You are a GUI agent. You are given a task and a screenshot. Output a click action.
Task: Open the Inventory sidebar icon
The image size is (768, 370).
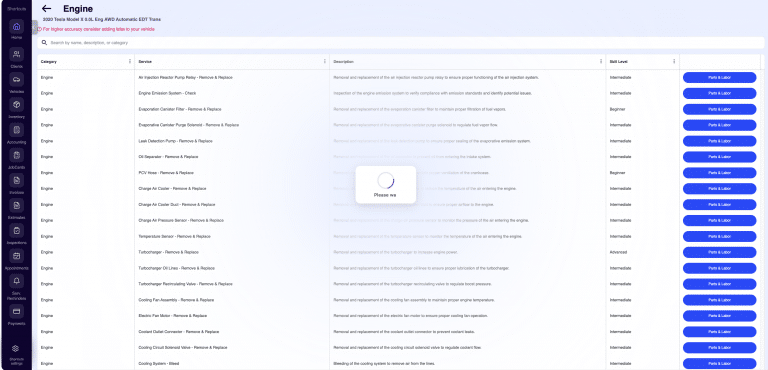16,105
